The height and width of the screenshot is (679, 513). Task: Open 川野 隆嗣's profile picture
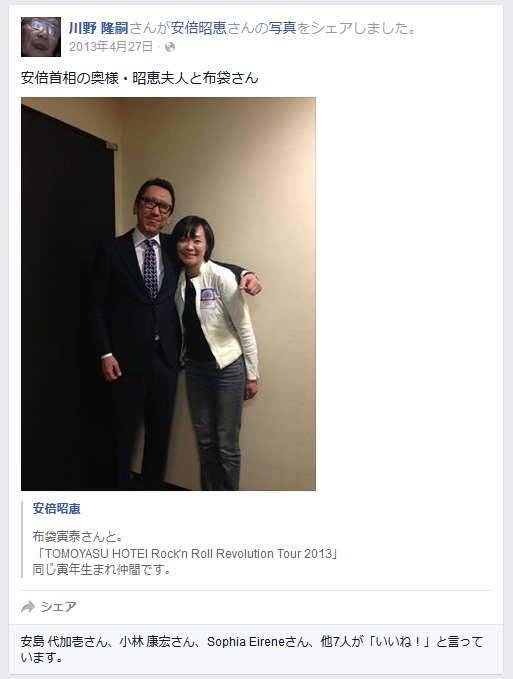[41, 37]
